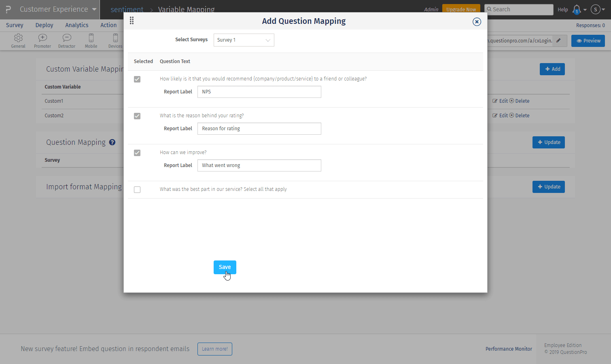Open the Analytics tab
This screenshot has width=611, height=364.
(x=76, y=25)
